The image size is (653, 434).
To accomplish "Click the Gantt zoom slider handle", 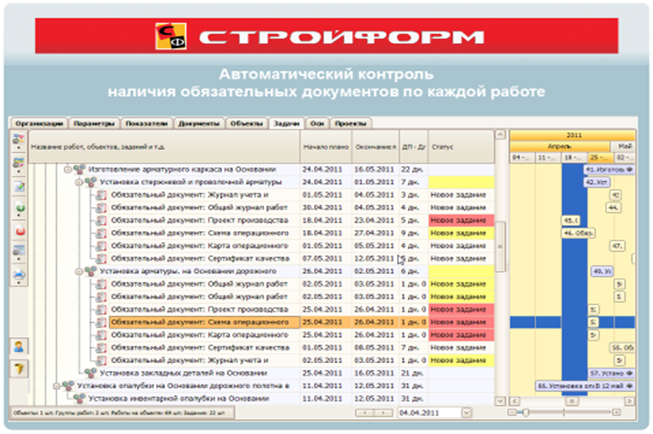I will 526,413.
